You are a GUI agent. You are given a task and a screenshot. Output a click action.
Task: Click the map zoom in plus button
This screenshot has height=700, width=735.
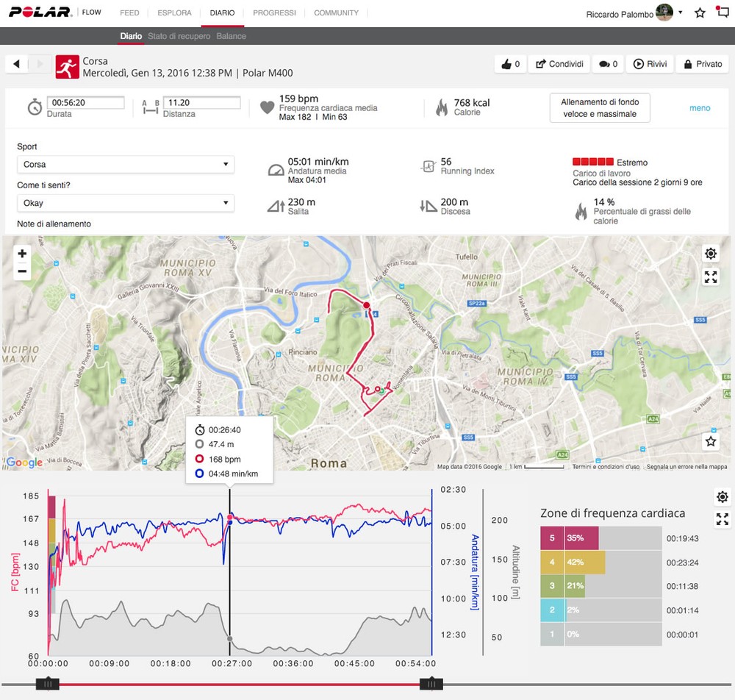22,254
